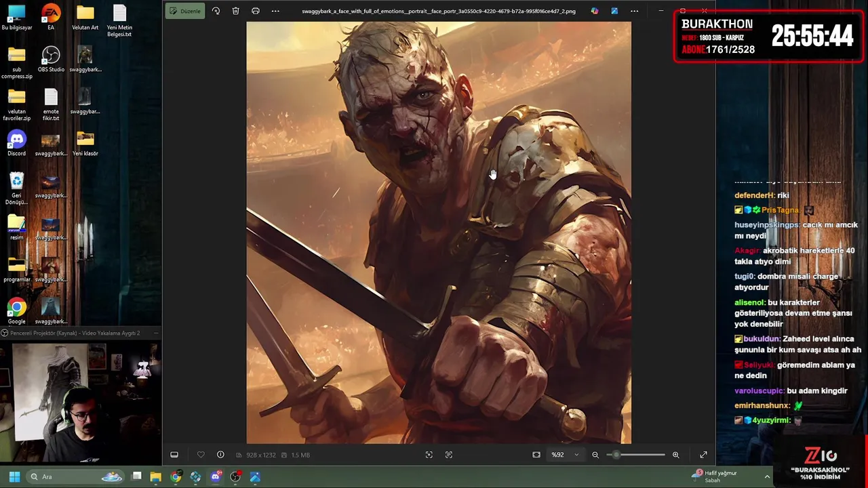
Task: Click the gladiator image in viewer
Action: (x=438, y=232)
